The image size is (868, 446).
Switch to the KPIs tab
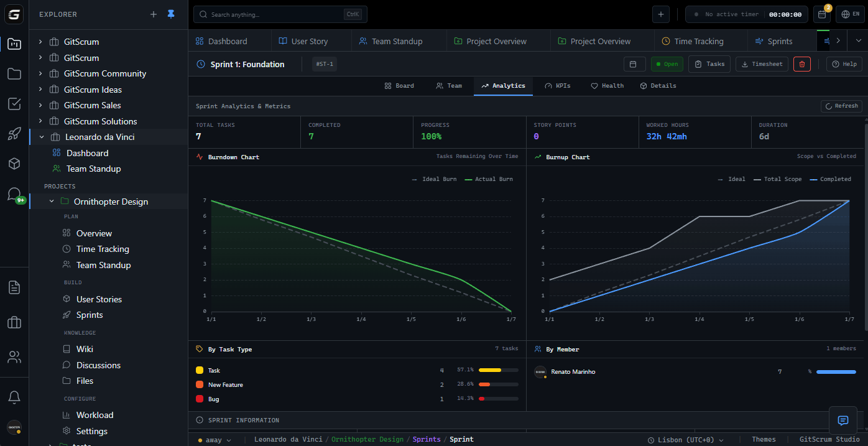click(x=558, y=85)
